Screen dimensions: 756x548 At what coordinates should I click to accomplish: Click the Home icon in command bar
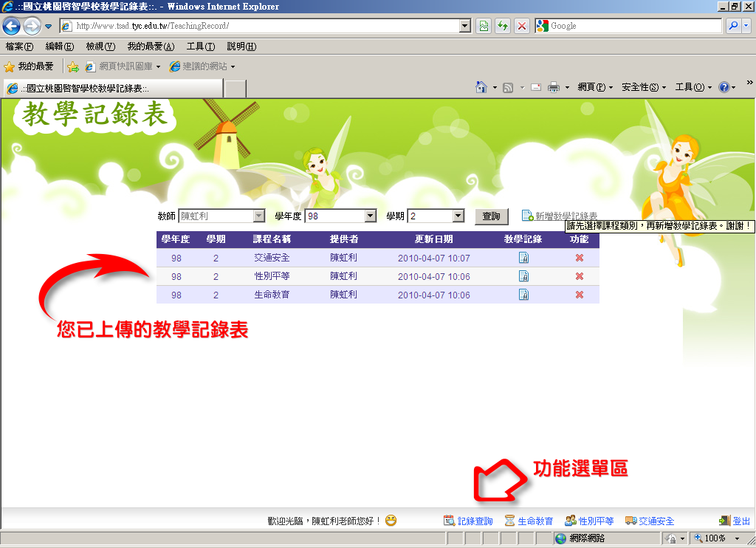coord(481,87)
